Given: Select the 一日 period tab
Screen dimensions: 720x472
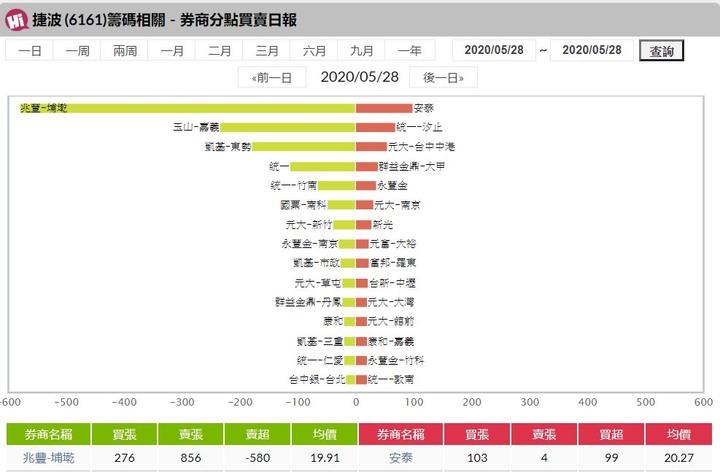Looking at the screenshot, I should (x=29, y=51).
